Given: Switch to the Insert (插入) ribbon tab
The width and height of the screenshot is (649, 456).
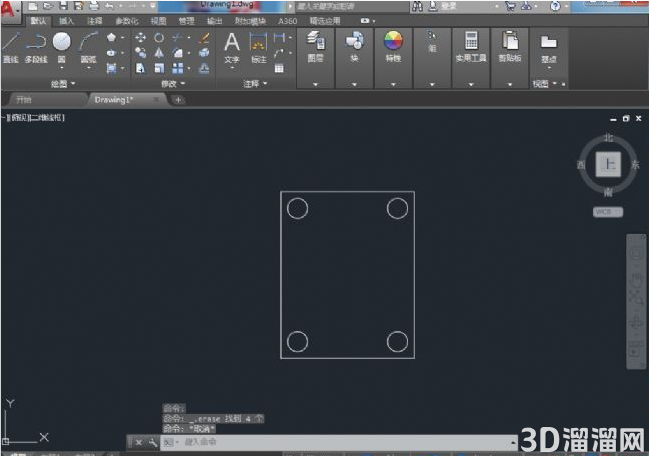Looking at the screenshot, I should tap(66, 21).
